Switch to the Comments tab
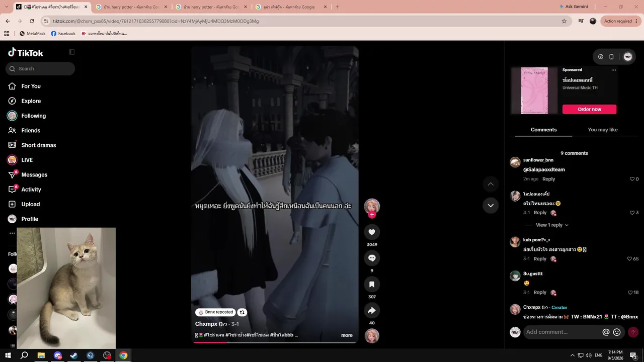The image size is (644, 362). [x=543, y=130]
